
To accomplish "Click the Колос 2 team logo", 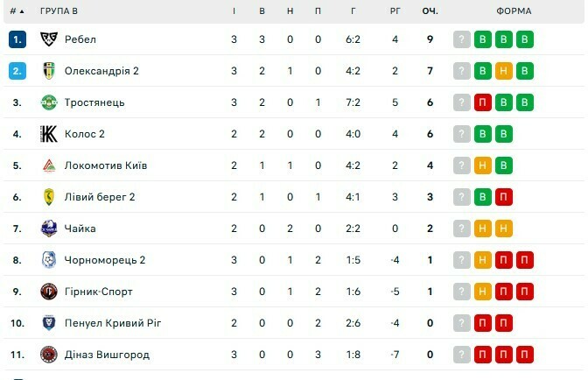I will 48,134.
